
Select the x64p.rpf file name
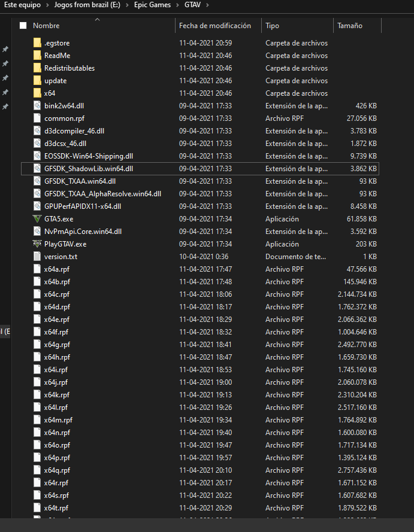pos(57,457)
